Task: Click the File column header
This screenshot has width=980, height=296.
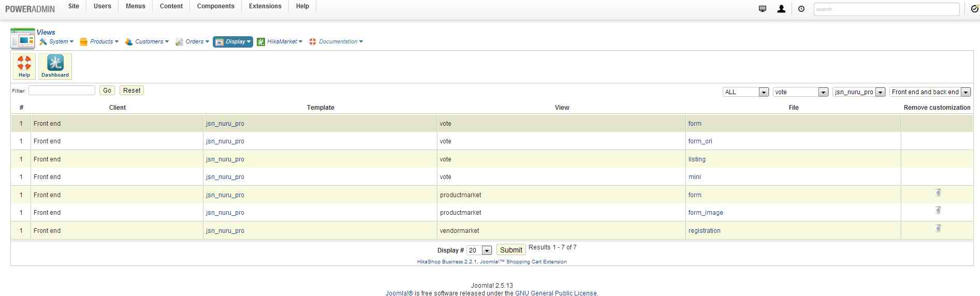Action: (794, 108)
